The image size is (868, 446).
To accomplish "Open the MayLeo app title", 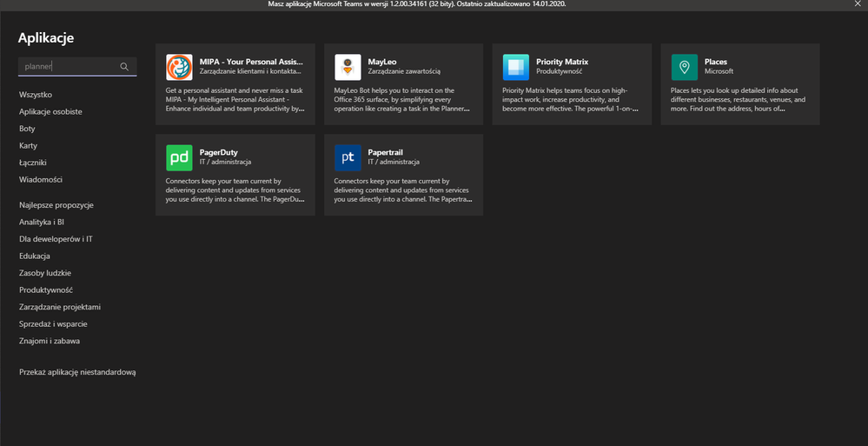I will [x=382, y=62].
